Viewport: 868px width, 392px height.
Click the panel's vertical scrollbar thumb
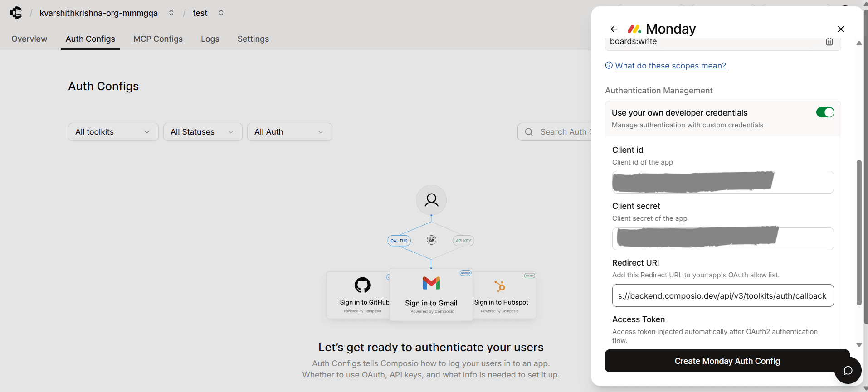[858, 232]
